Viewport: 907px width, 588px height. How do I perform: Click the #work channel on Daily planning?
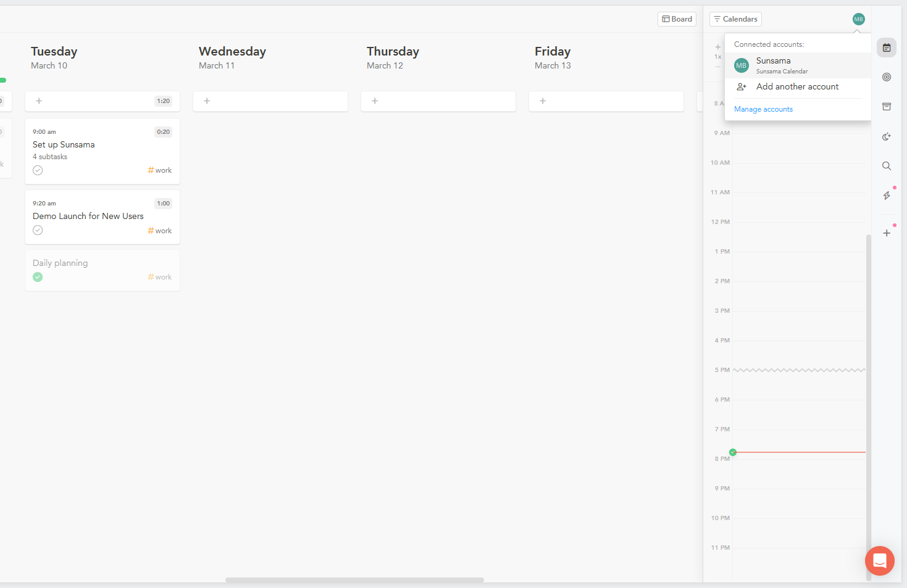tap(160, 277)
